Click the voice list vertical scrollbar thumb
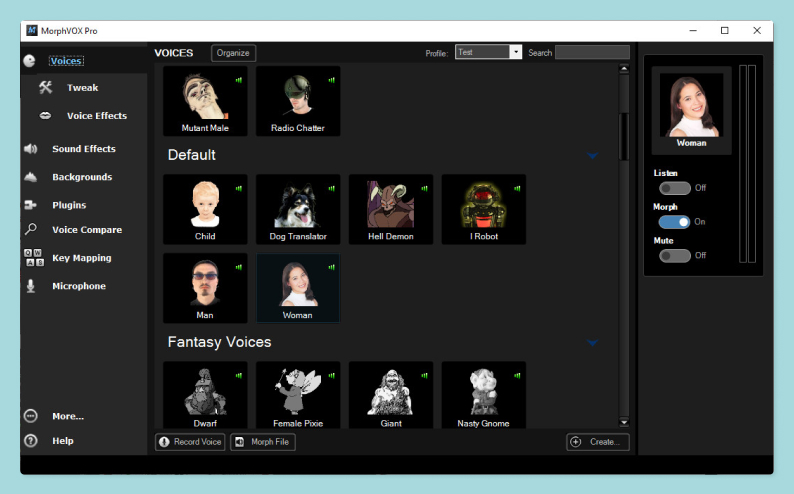The width and height of the screenshot is (794, 494). pos(624,137)
